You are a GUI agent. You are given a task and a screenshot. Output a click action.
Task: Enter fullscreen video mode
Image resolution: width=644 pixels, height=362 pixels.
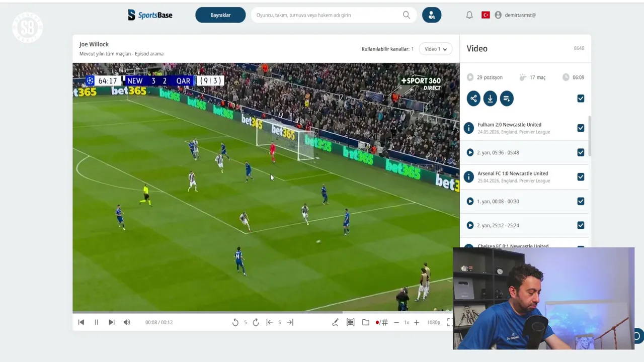pyautogui.click(x=450, y=322)
